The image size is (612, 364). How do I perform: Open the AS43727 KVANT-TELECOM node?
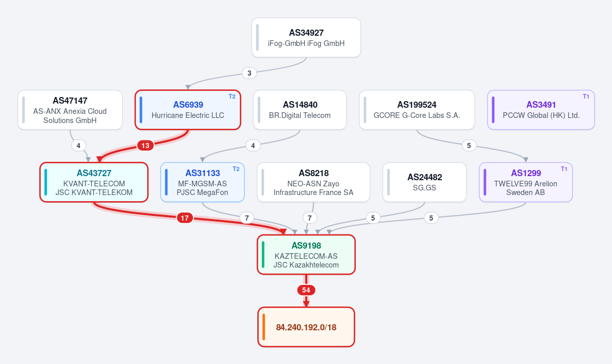click(x=94, y=182)
